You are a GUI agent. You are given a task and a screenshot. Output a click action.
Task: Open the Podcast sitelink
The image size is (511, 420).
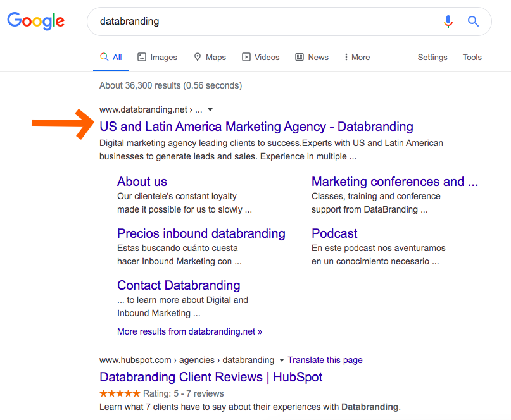coord(334,233)
